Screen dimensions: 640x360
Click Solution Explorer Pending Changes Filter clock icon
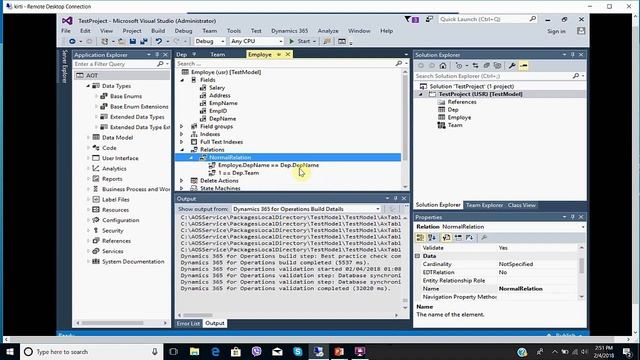tap(459, 66)
